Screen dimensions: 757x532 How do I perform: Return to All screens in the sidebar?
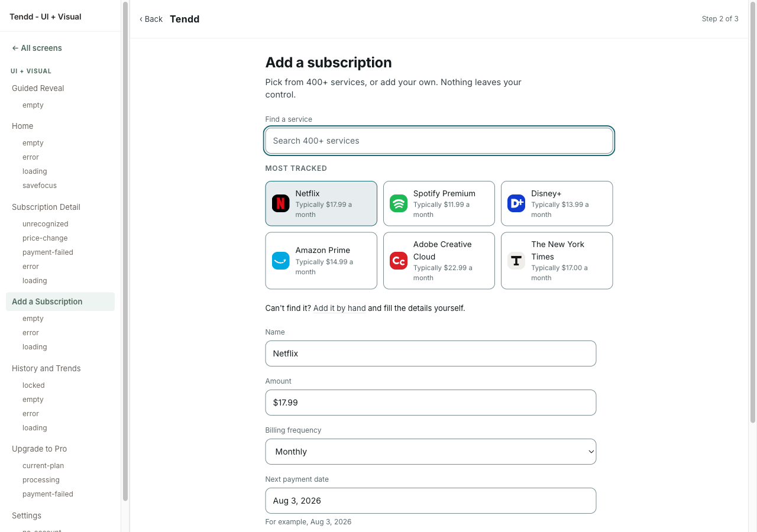click(x=37, y=48)
